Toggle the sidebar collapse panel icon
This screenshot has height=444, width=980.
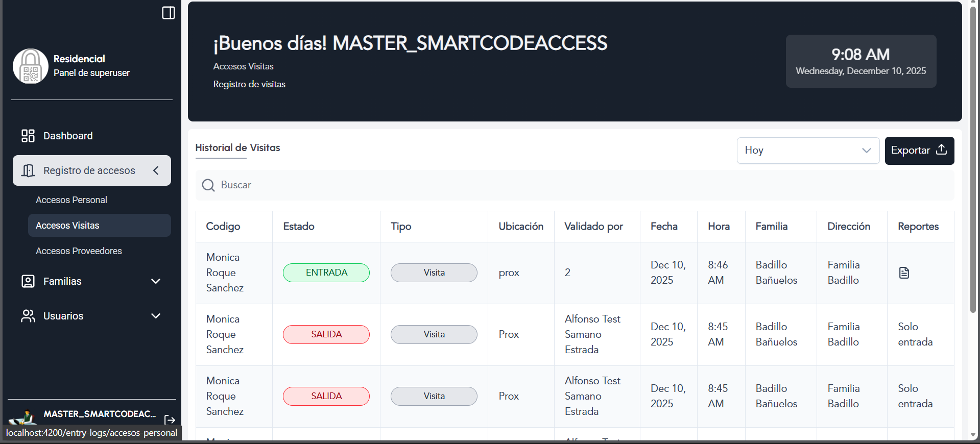click(168, 13)
